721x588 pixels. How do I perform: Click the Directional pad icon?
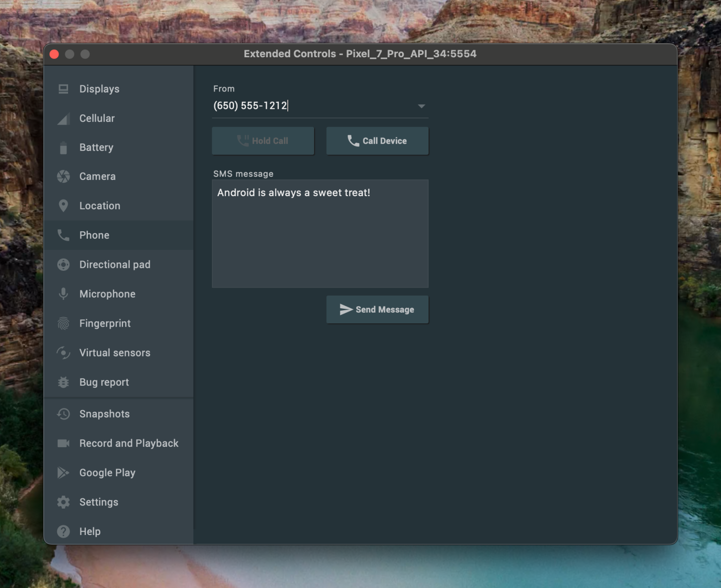(x=63, y=265)
